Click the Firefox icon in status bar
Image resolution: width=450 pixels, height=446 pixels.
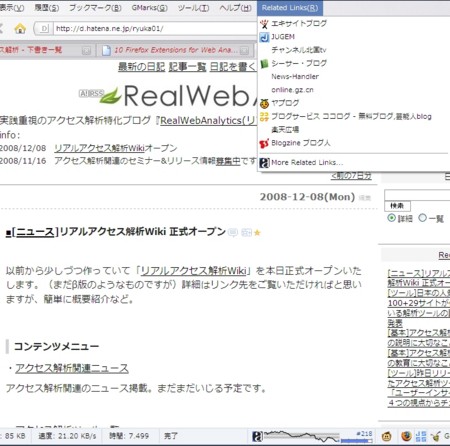tap(406, 436)
